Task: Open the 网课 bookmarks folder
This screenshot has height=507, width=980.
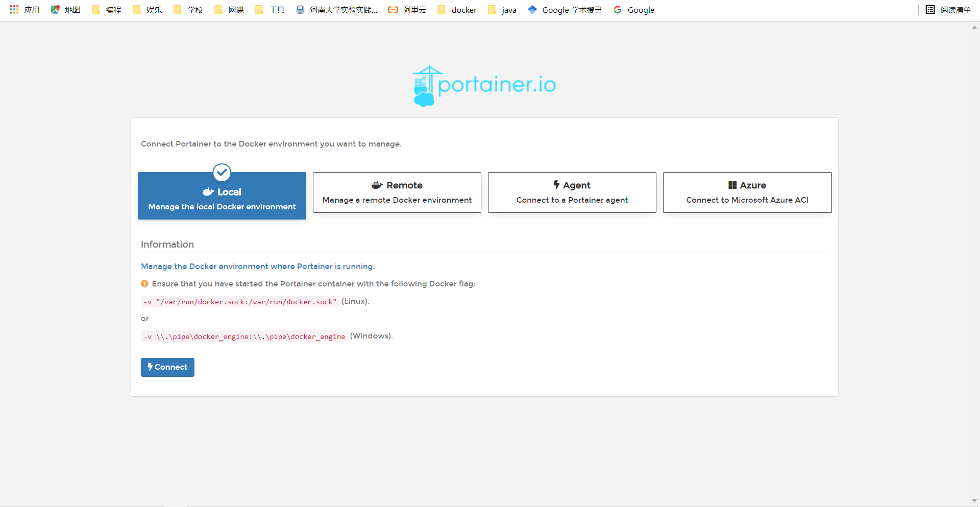Action: coord(229,10)
